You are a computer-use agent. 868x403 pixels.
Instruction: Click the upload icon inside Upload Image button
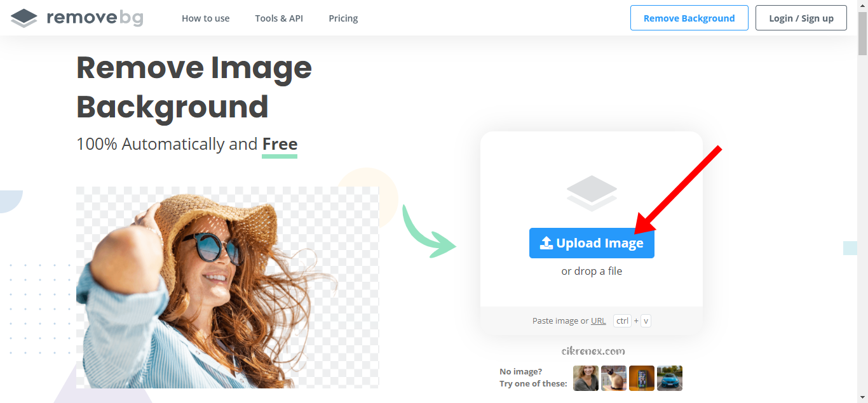[x=548, y=242]
